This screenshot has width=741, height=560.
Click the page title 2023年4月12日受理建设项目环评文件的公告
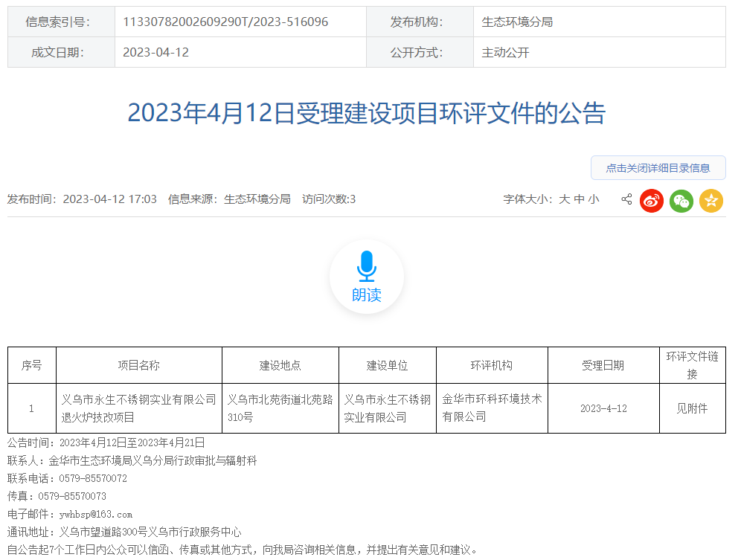[x=367, y=113]
